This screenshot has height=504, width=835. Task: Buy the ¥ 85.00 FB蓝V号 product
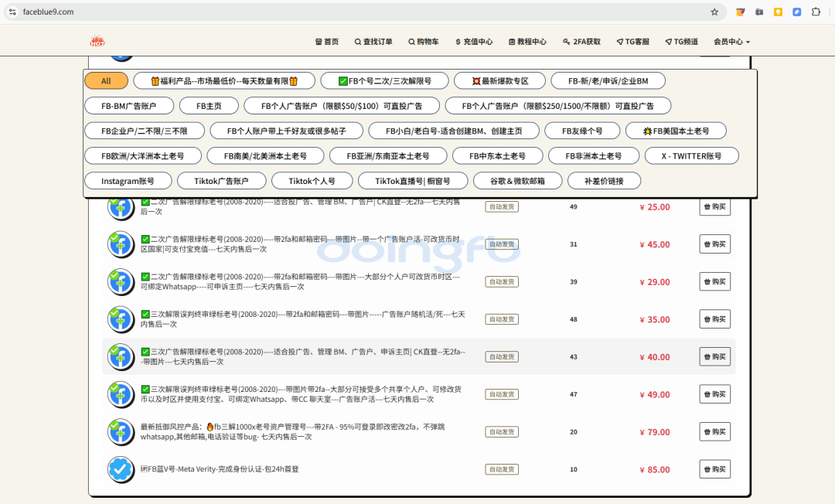(x=714, y=469)
